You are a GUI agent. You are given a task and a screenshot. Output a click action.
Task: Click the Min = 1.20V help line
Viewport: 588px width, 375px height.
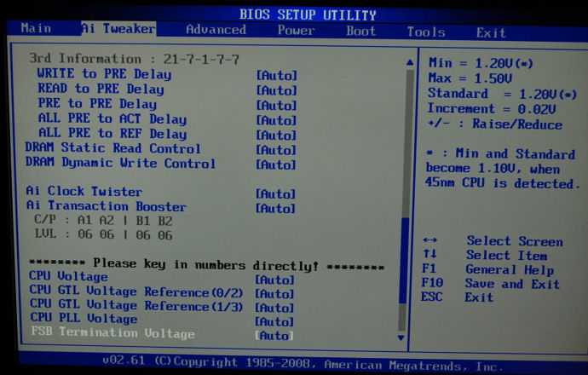click(x=481, y=63)
